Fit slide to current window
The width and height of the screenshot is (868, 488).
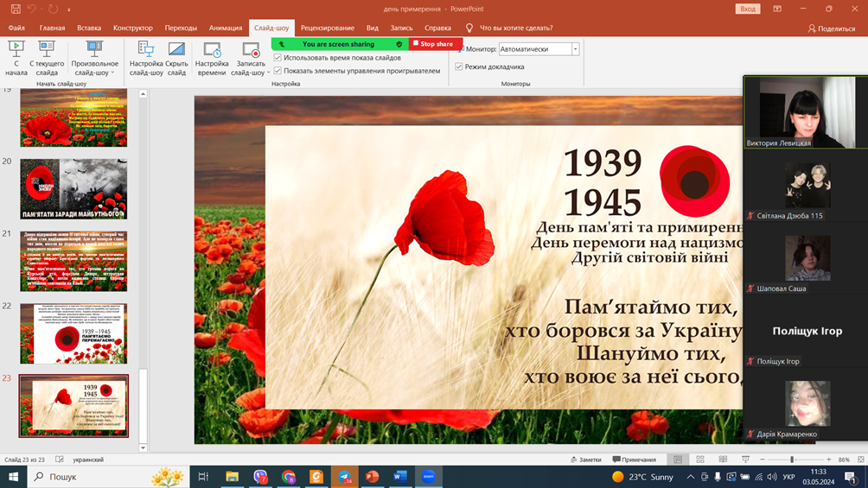pyautogui.click(x=861, y=459)
